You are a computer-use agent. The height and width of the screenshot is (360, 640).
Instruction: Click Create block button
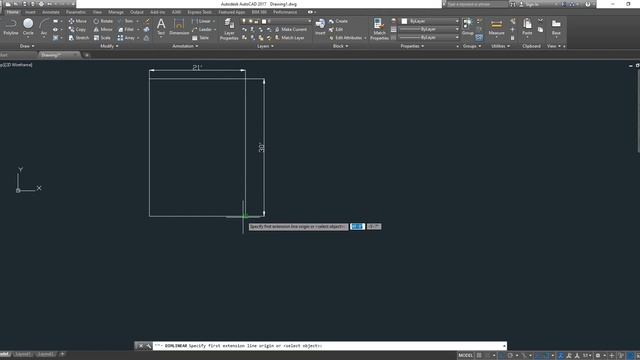pos(338,21)
